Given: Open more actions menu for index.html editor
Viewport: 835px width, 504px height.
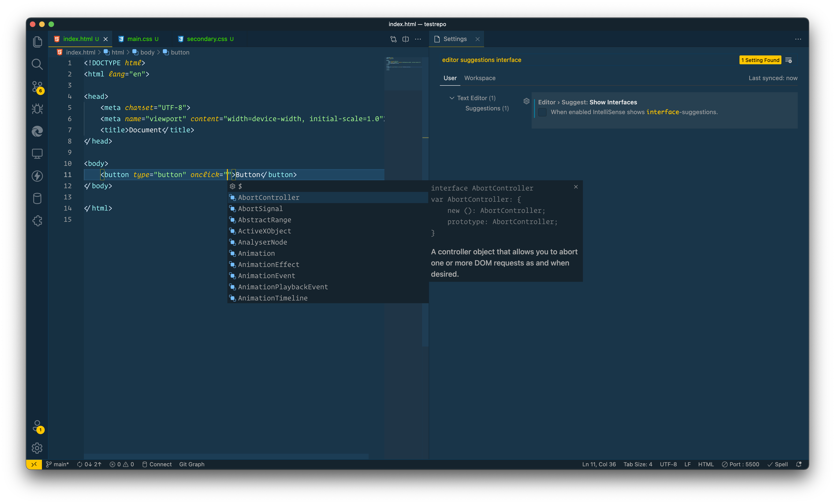Looking at the screenshot, I should click(x=418, y=39).
